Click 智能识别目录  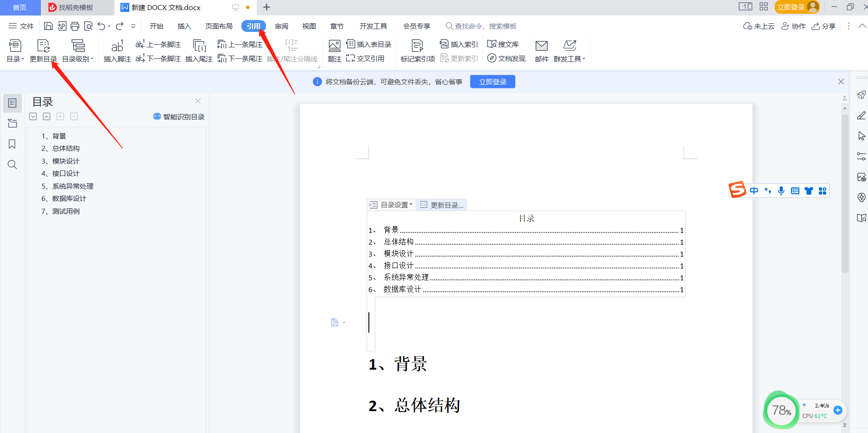coord(179,117)
